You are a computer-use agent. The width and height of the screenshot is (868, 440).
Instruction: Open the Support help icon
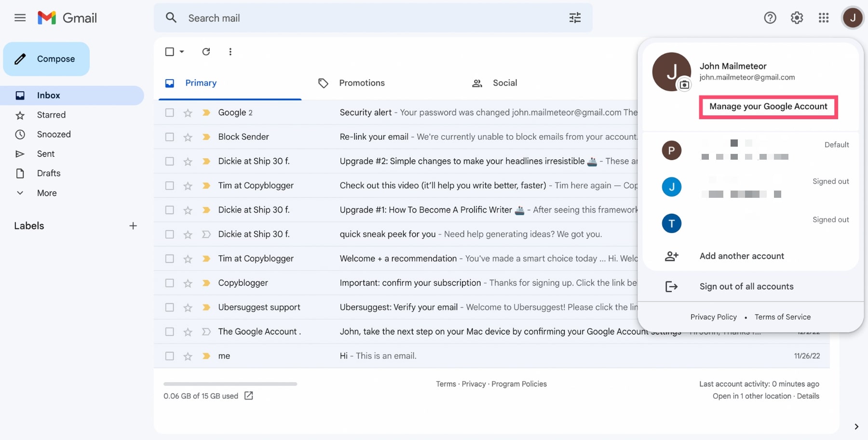click(770, 18)
